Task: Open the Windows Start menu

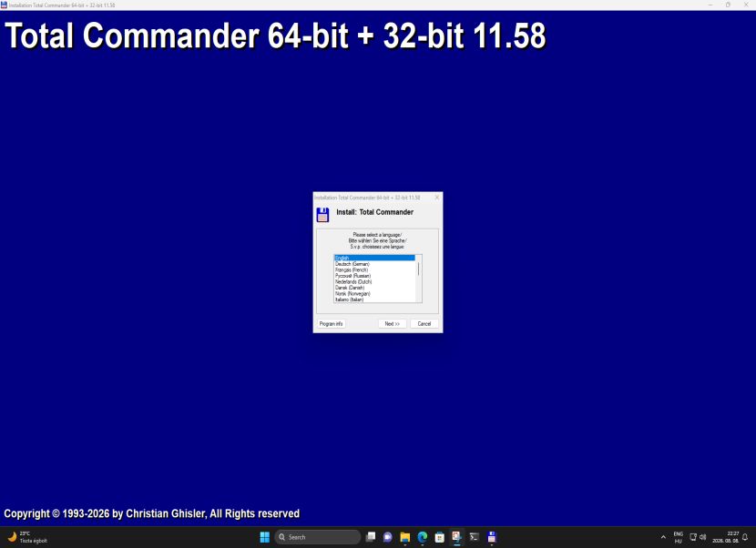Action: [x=265, y=537]
